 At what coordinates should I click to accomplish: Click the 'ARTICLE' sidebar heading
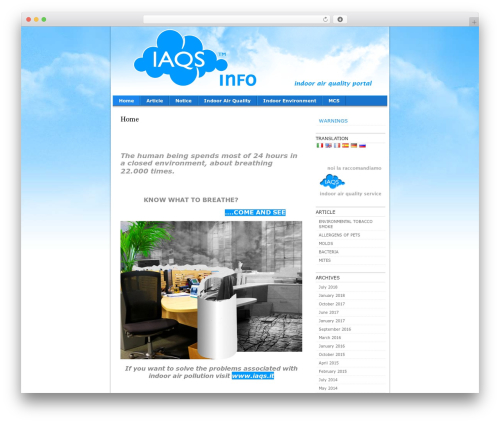point(325,212)
